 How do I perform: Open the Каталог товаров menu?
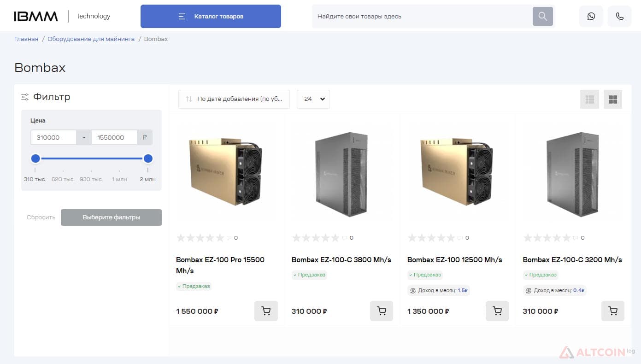pyautogui.click(x=211, y=16)
